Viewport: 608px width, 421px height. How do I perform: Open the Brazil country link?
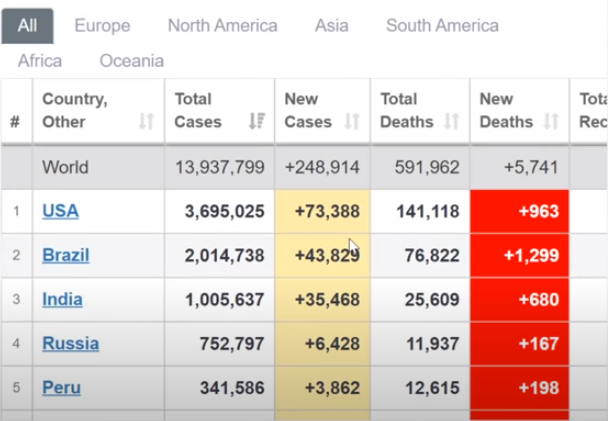66,255
